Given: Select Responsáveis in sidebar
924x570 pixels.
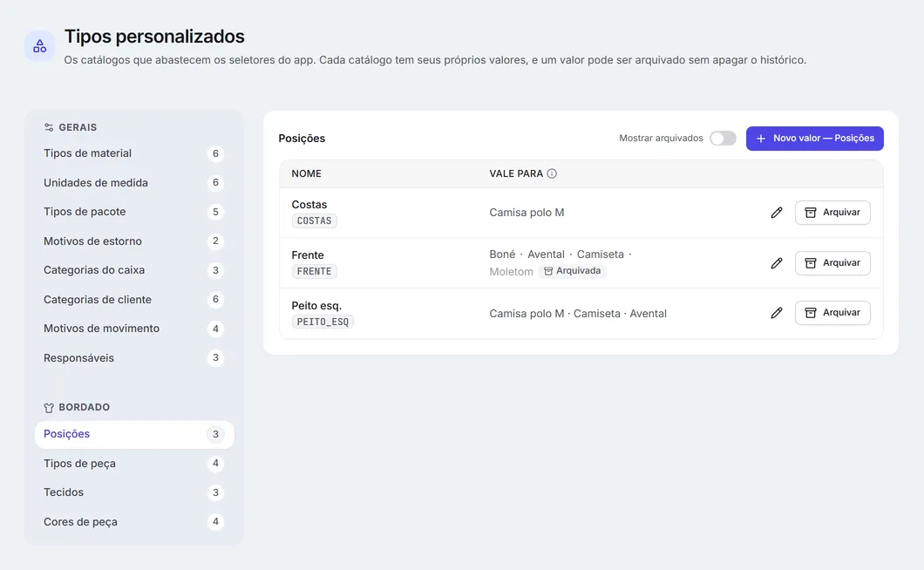Looking at the screenshot, I should pyautogui.click(x=134, y=358).
